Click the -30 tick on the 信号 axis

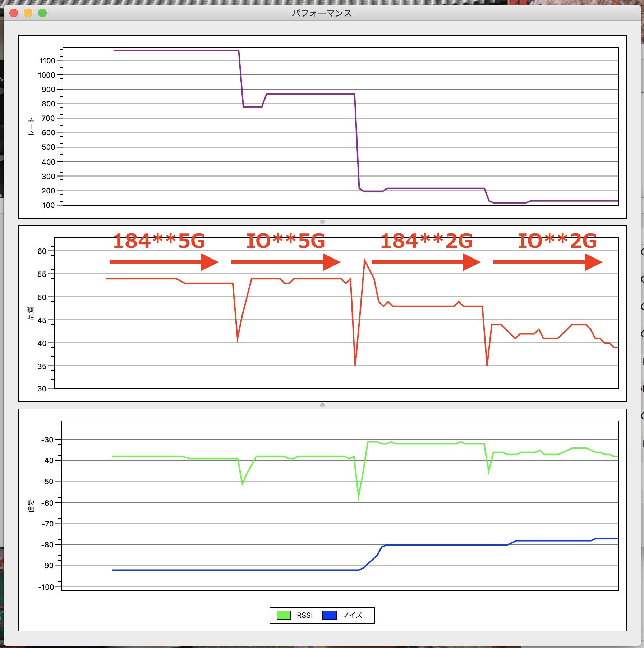pos(47,440)
